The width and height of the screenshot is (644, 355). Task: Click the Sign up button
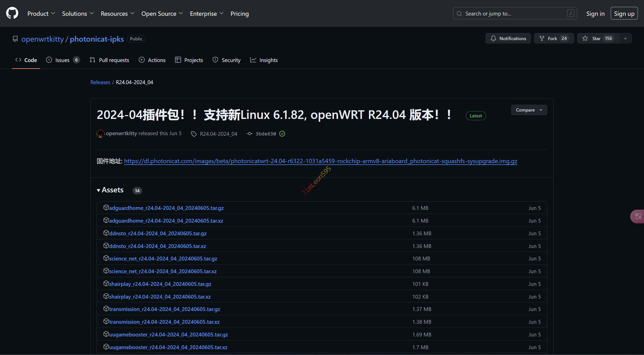pos(624,13)
